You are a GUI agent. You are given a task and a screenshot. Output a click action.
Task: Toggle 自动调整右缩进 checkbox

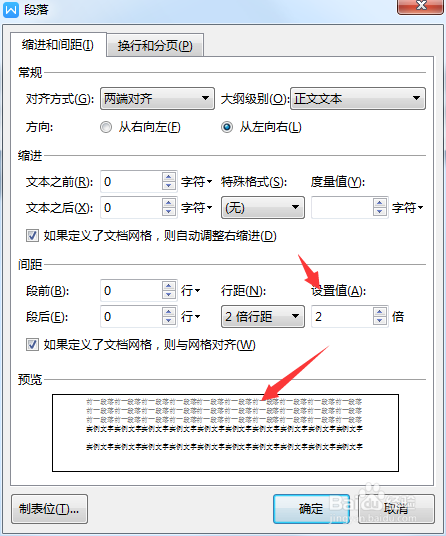tap(32, 236)
